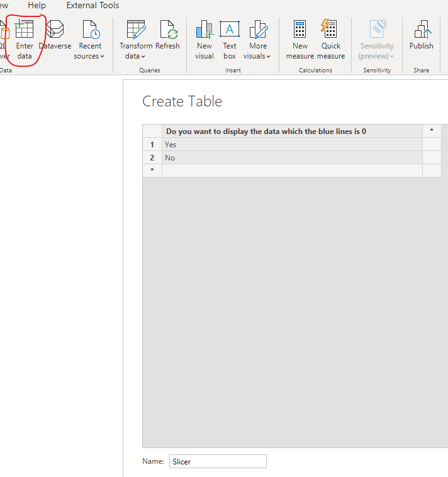
Task: Edit the table Name field containing Slicer
Action: 218,461
